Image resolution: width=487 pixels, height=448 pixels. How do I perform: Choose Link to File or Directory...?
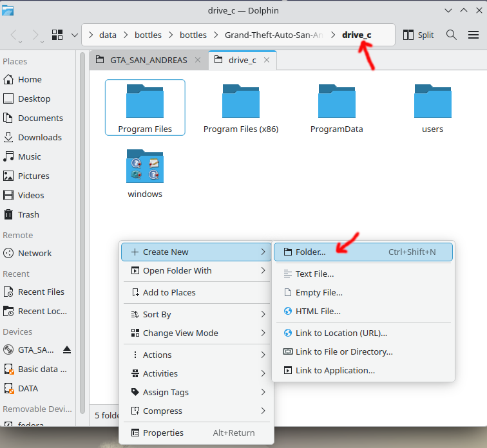(x=363, y=351)
